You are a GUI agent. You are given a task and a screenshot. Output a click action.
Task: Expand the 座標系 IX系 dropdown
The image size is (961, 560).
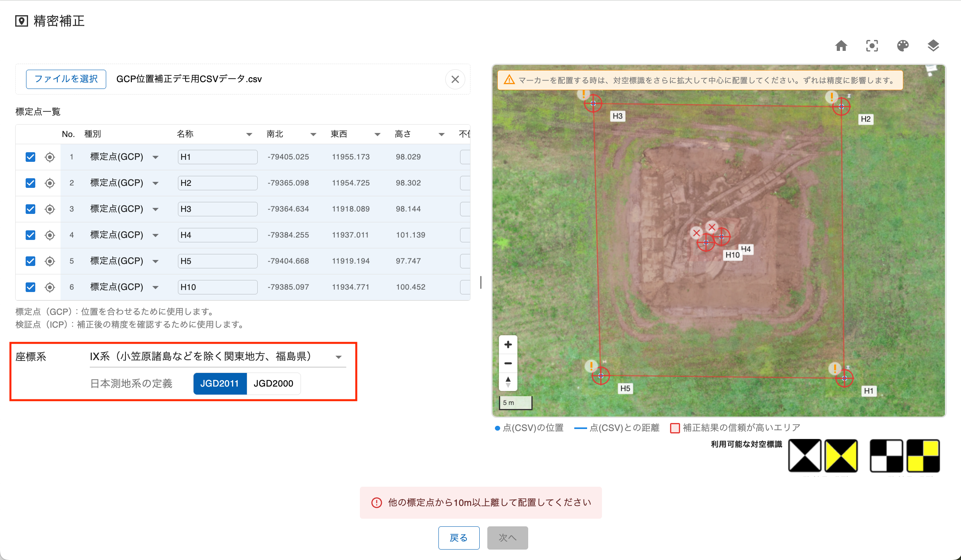click(x=339, y=357)
